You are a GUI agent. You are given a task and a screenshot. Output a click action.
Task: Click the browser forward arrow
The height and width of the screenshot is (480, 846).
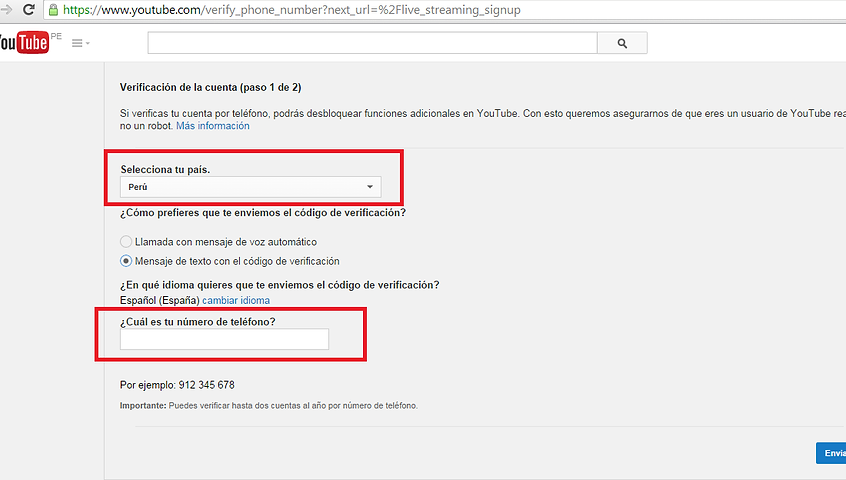click(x=6, y=9)
